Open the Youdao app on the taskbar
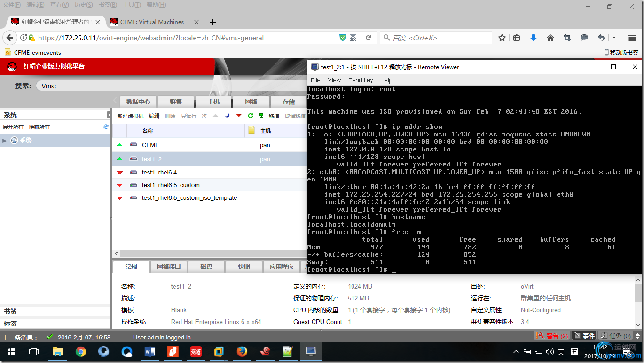The width and height of the screenshot is (644, 363). [196, 352]
